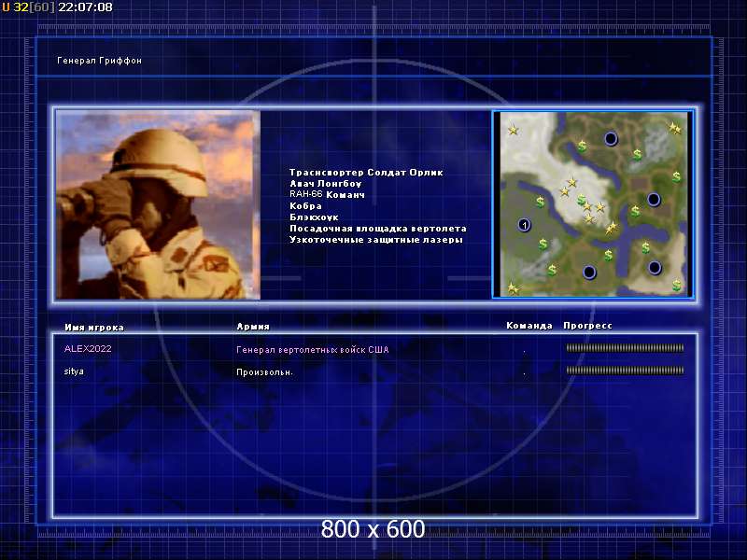Viewport: 747px width, 560px height.
Task: Click start position marker numbered 1 on minimap
Action: tap(524, 225)
